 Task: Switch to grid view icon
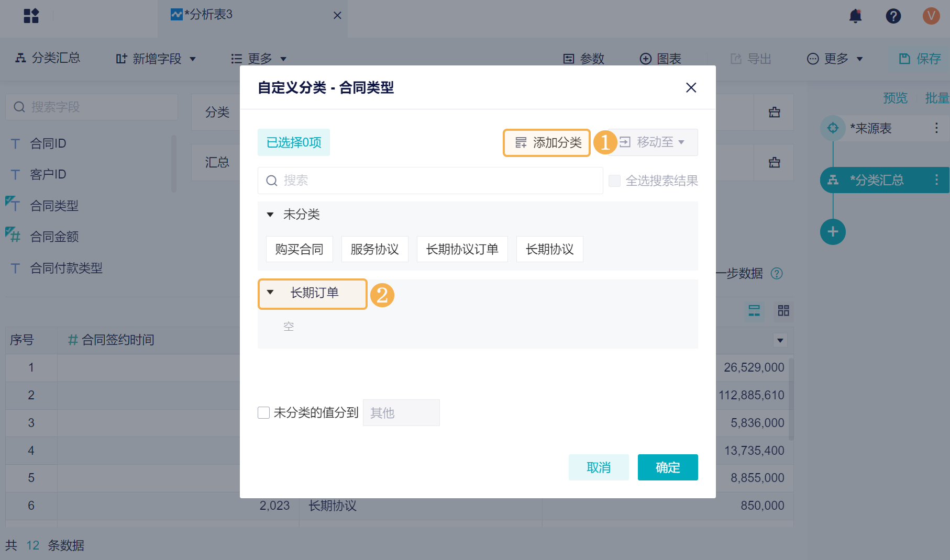783,311
